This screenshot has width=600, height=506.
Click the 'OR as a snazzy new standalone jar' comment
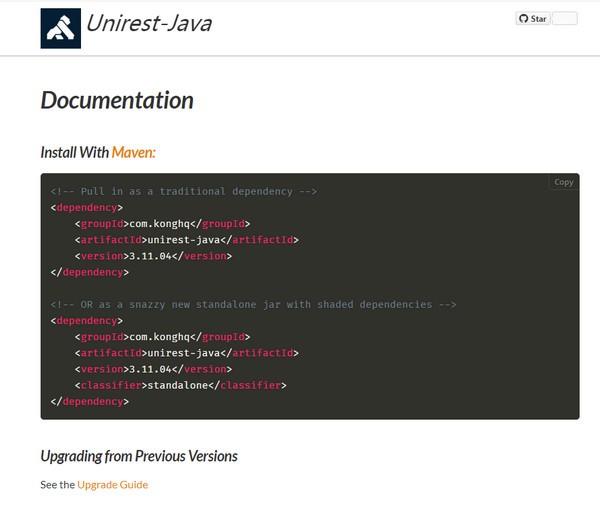[x=253, y=304]
